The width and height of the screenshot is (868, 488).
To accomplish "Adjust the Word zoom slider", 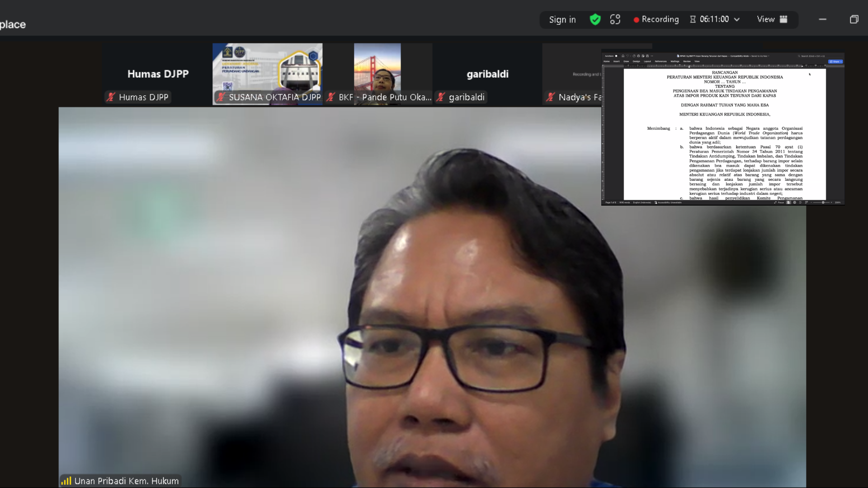I will pyautogui.click(x=823, y=202).
